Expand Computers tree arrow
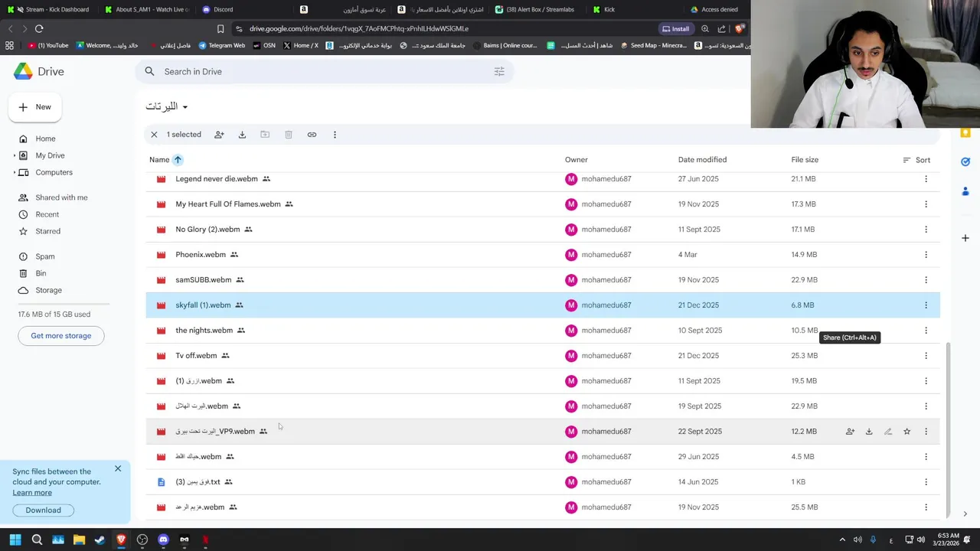 (x=14, y=172)
